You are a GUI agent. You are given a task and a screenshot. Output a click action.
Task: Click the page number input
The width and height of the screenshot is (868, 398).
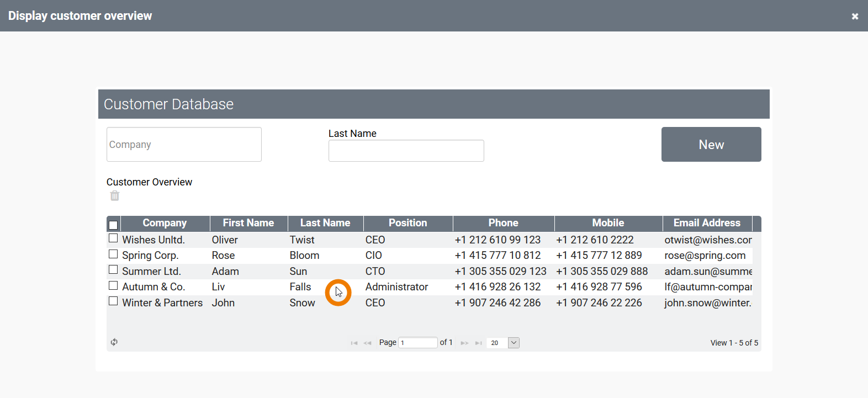418,343
